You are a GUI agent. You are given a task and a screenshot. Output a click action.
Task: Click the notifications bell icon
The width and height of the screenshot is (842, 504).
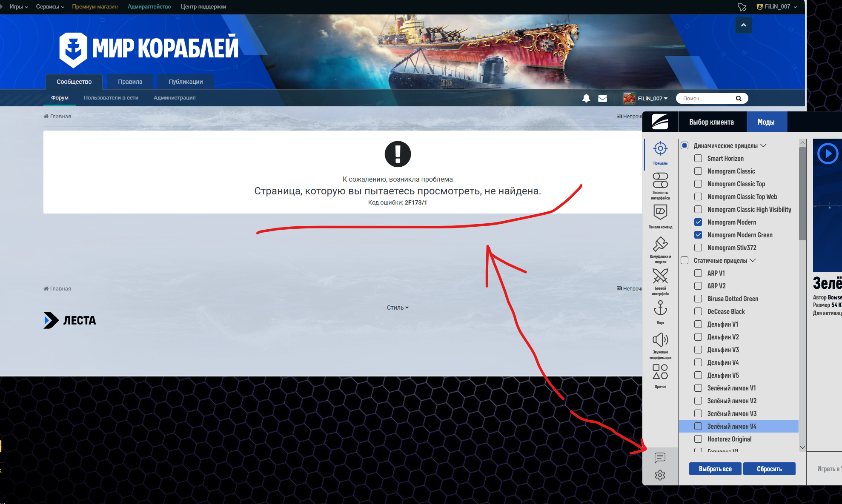586,98
